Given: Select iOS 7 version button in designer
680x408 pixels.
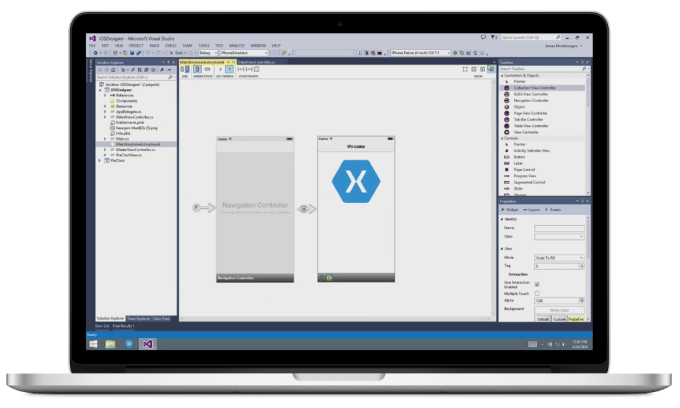Looking at the screenshot, I should click(x=229, y=69).
